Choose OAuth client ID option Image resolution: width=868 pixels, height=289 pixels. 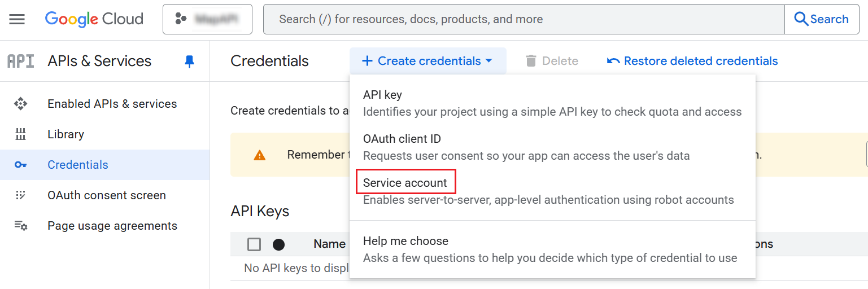click(402, 139)
